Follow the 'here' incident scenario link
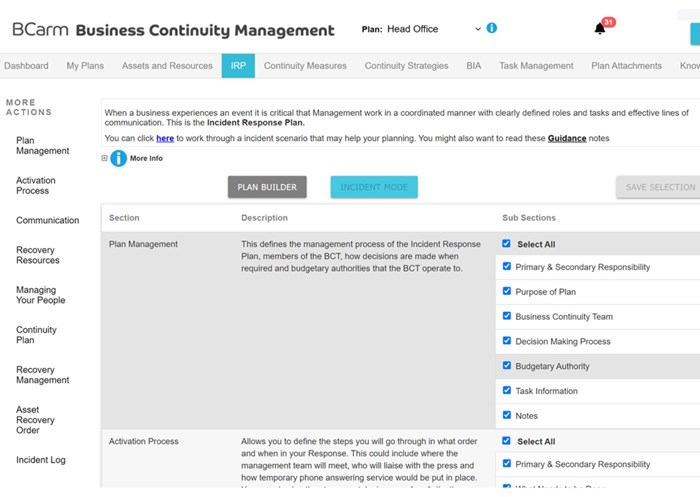 click(165, 138)
